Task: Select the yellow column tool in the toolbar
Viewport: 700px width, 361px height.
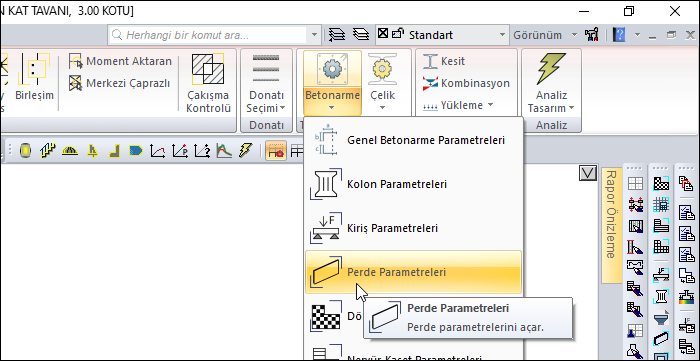Action: (x=25, y=151)
